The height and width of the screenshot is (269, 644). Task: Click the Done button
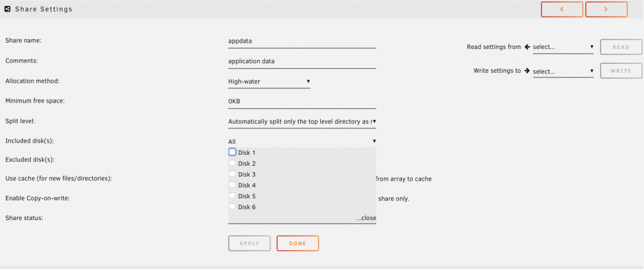(x=298, y=243)
